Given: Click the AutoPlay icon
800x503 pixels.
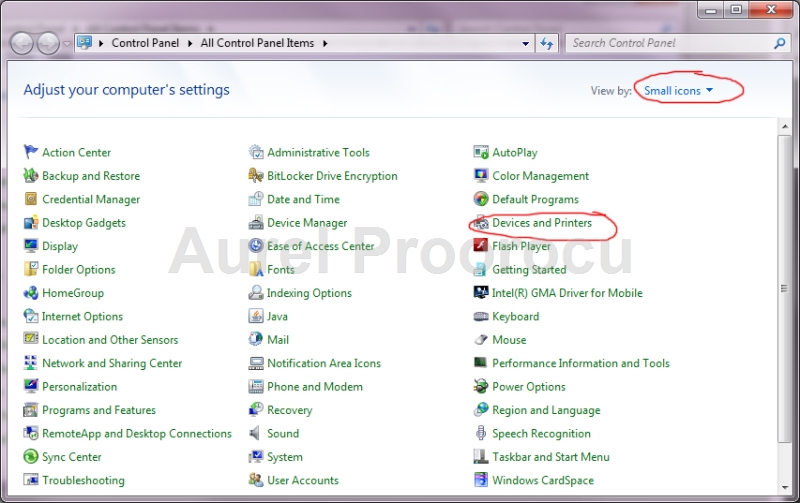Looking at the screenshot, I should tap(481, 152).
